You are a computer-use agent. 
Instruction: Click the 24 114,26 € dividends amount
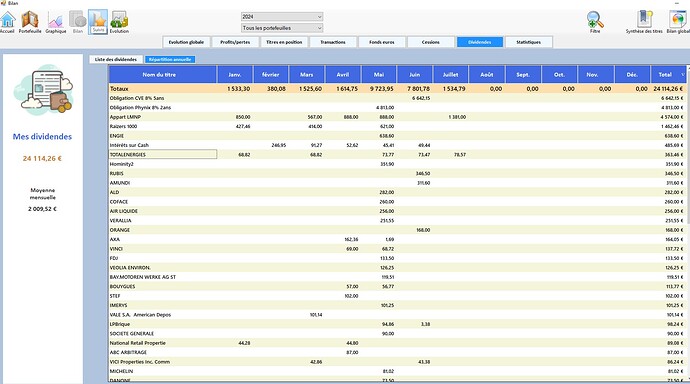[x=42, y=158]
